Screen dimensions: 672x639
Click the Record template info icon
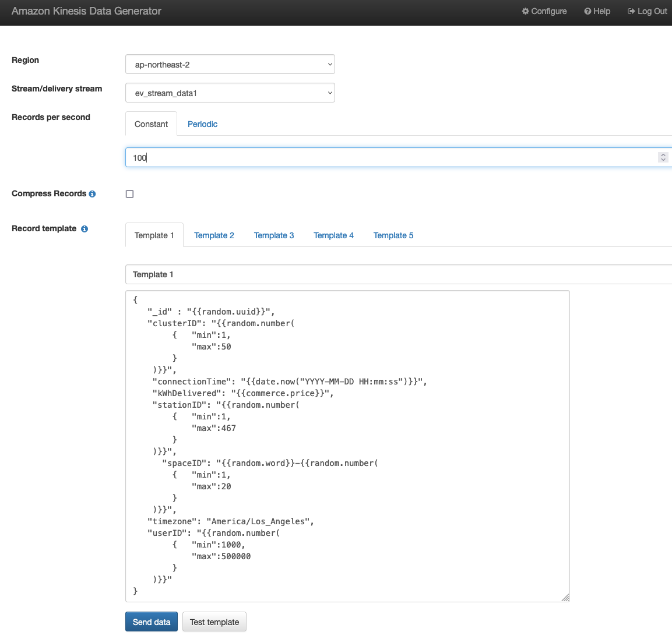point(85,229)
